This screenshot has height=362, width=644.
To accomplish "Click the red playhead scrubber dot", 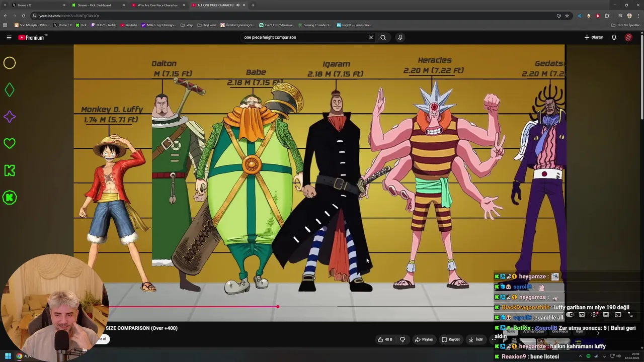I will [x=278, y=306].
